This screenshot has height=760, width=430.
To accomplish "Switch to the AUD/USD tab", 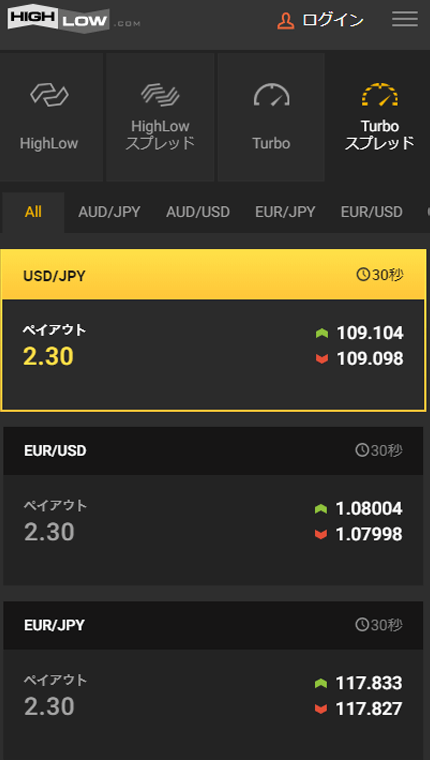I will pos(198,212).
